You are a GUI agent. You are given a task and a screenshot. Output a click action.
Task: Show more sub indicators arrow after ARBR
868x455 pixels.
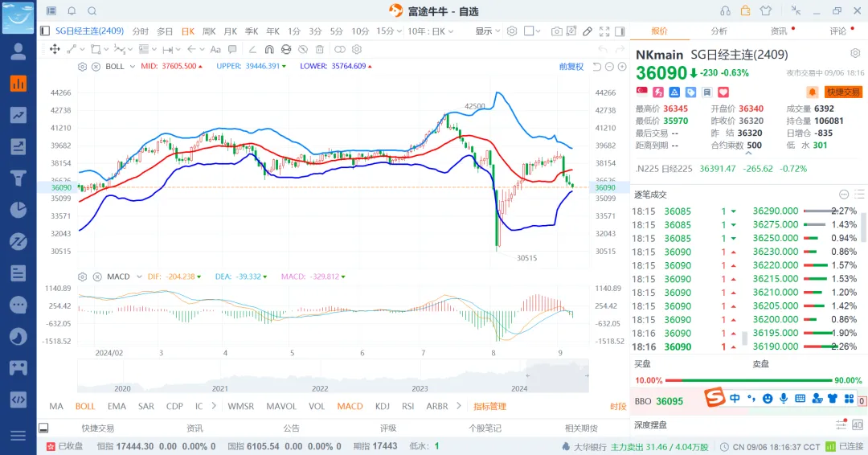[x=458, y=406]
